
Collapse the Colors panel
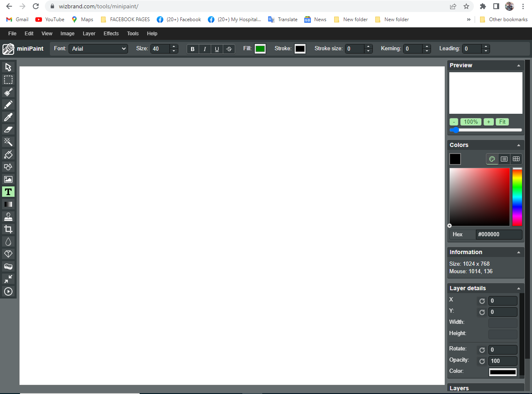coord(518,145)
